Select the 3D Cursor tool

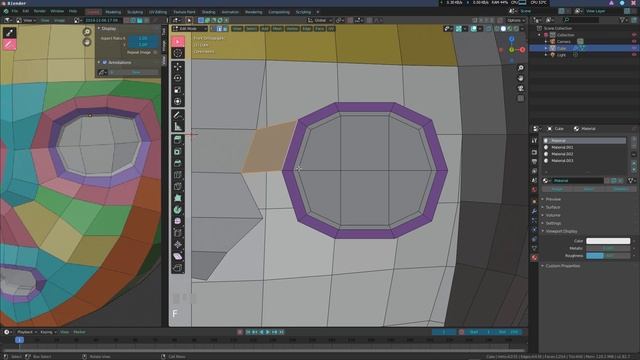point(178,53)
